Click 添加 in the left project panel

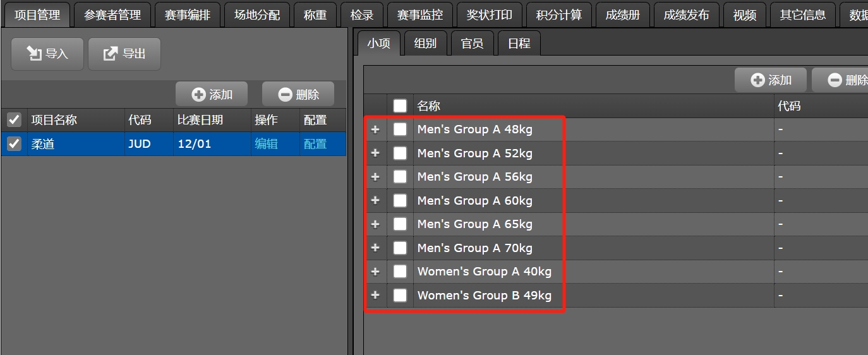[212, 95]
